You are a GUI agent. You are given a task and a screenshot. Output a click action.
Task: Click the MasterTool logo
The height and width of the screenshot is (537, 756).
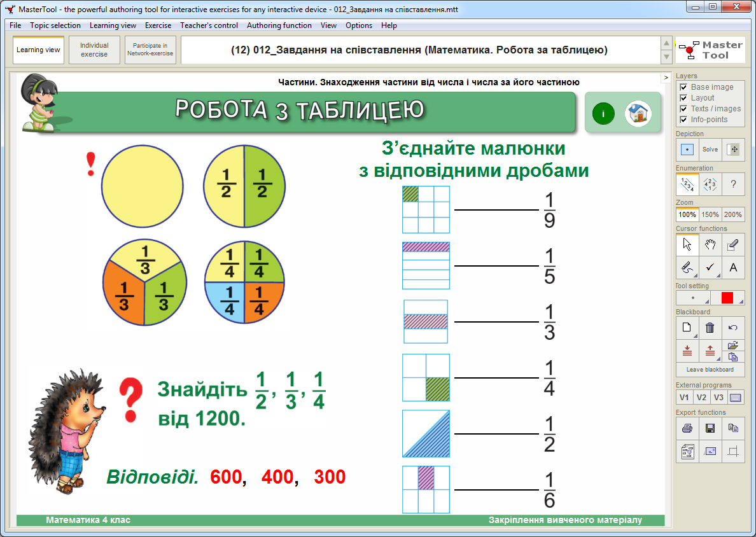710,50
